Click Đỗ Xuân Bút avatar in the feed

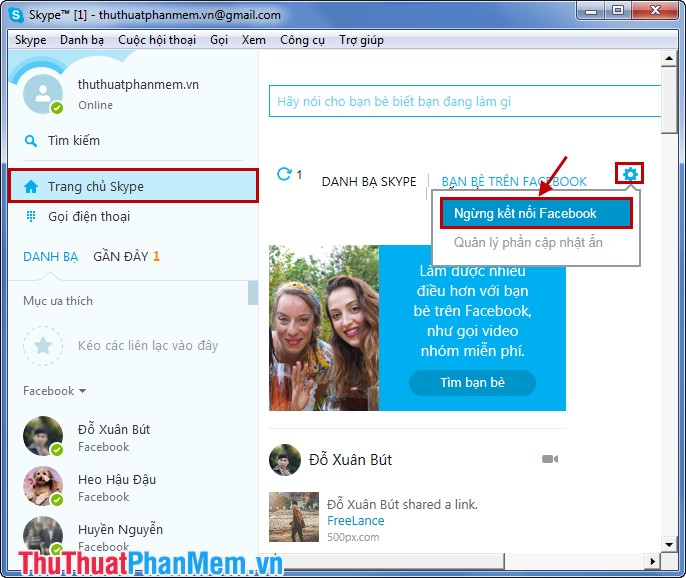tap(285, 460)
